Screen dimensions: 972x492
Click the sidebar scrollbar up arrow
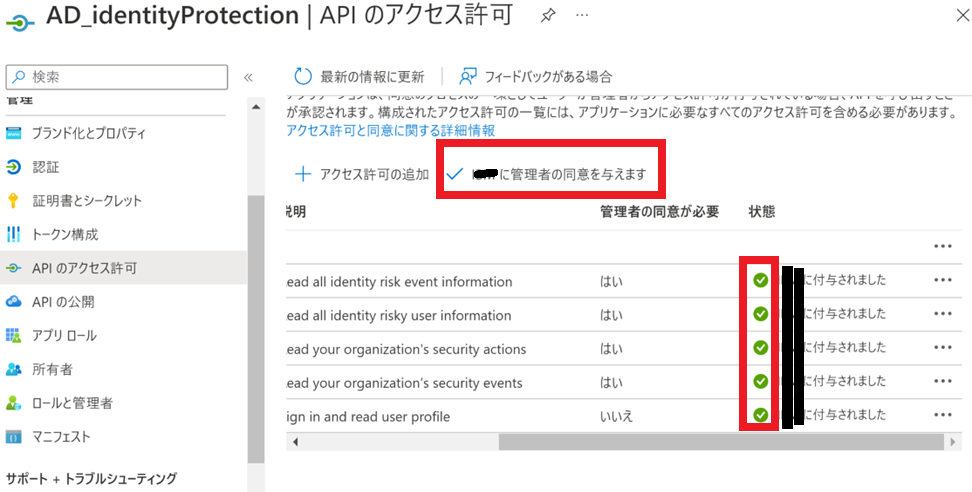click(x=256, y=107)
